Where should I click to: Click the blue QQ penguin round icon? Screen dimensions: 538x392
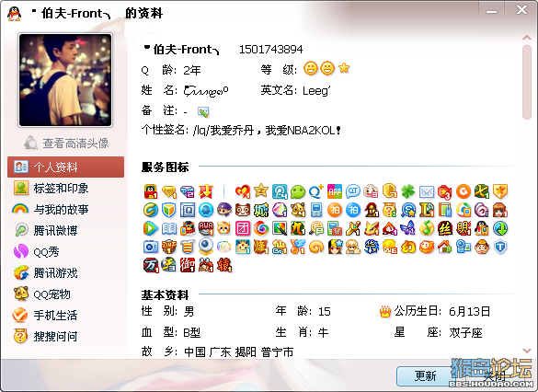click(x=205, y=210)
